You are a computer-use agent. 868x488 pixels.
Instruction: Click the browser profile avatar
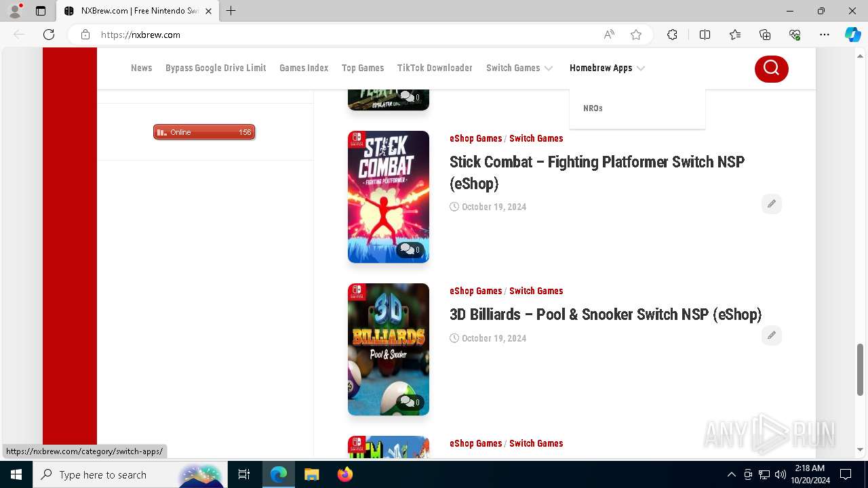tap(15, 11)
